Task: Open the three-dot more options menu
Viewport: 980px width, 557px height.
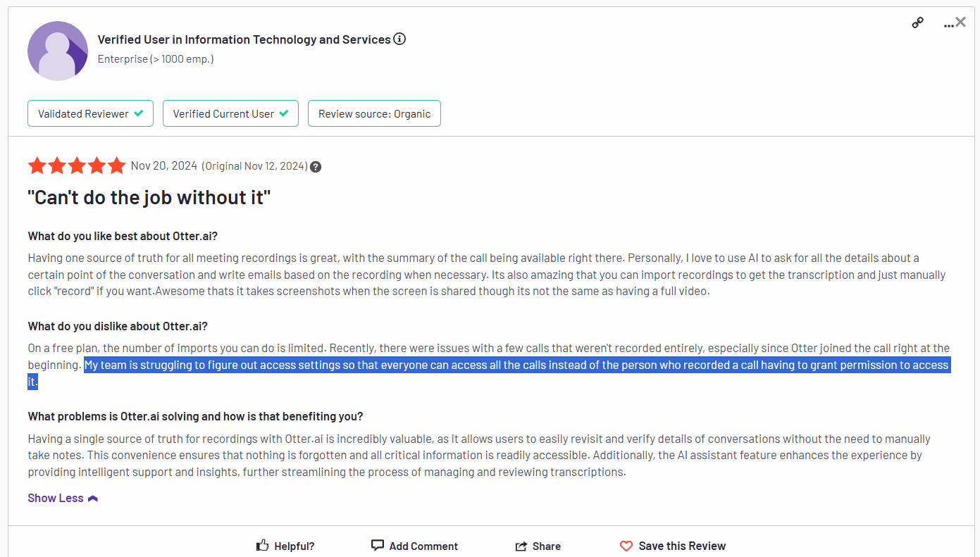Action: (x=948, y=25)
